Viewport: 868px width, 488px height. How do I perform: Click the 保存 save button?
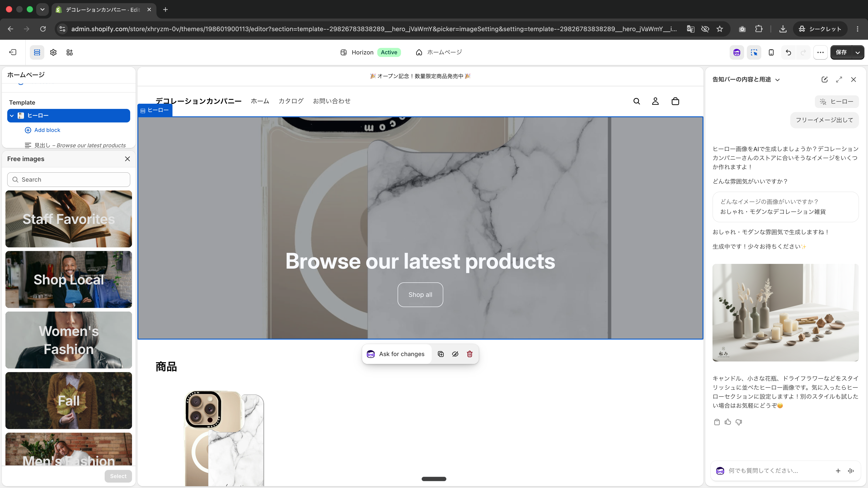(x=841, y=52)
